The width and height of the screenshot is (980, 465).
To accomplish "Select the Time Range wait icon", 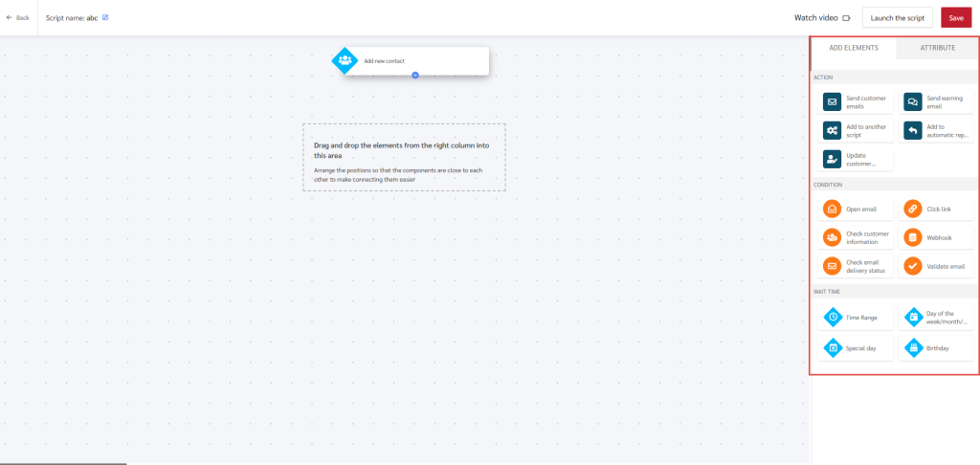I will pos(832,317).
